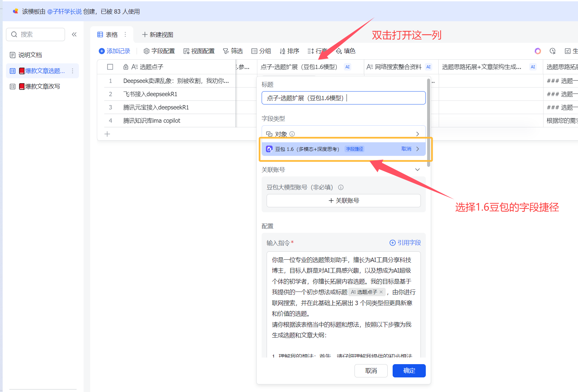This screenshot has height=392, width=578.
Task: Click the info icon beside 豆包大模型账号
Action: [341, 187]
